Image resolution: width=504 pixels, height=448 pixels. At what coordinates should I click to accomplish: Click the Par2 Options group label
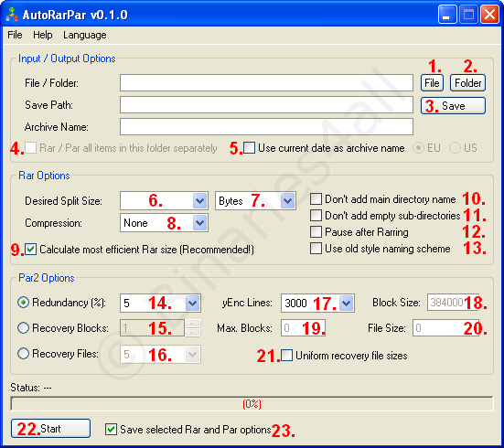(47, 278)
